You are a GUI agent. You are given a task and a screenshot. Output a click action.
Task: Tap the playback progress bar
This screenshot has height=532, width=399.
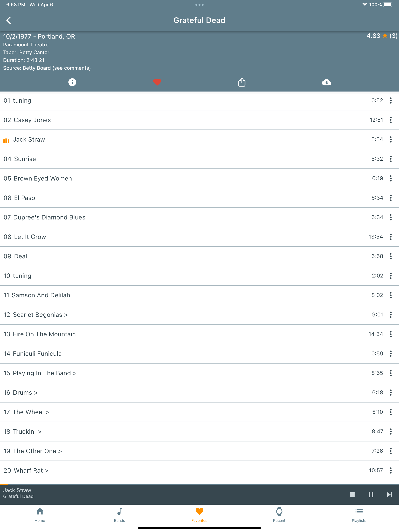[199, 484]
